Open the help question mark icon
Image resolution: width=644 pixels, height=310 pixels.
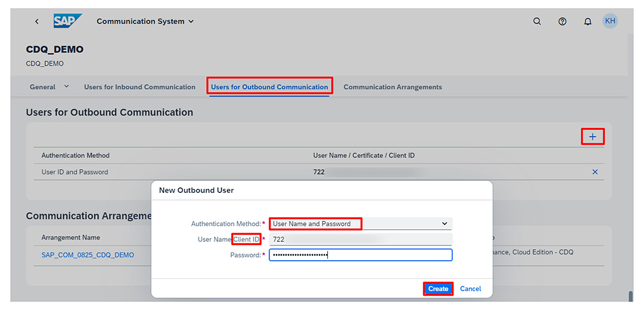tap(562, 21)
